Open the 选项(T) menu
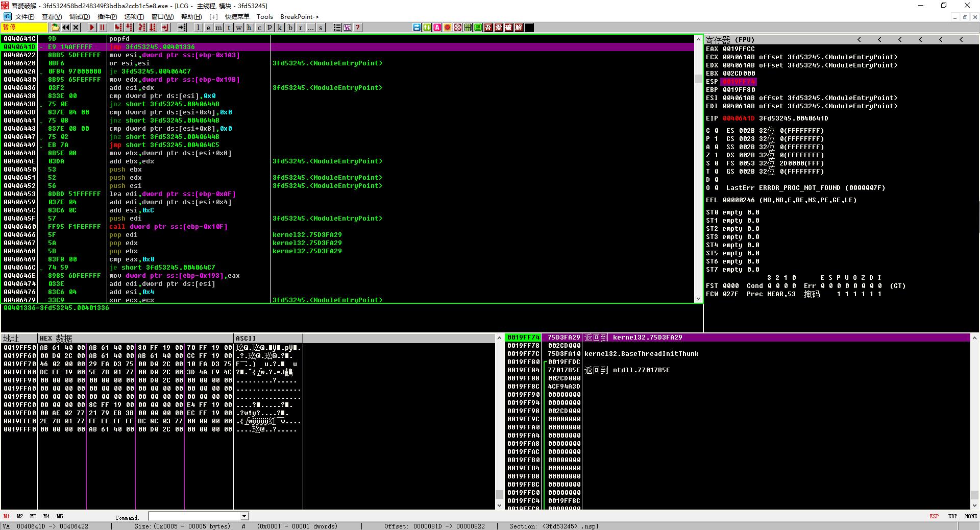Image resolution: width=980 pixels, height=530 pixels. click(x=134, y=17)
